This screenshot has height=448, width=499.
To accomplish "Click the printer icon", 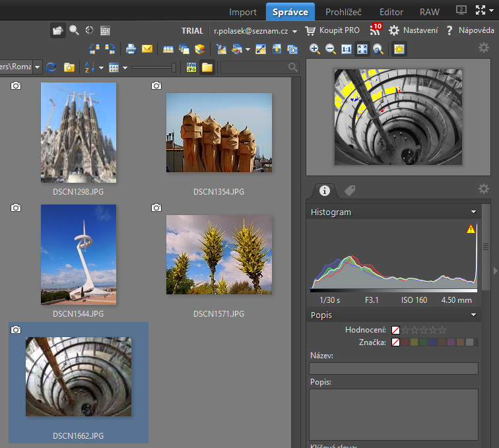I will (x=131, y=49).
